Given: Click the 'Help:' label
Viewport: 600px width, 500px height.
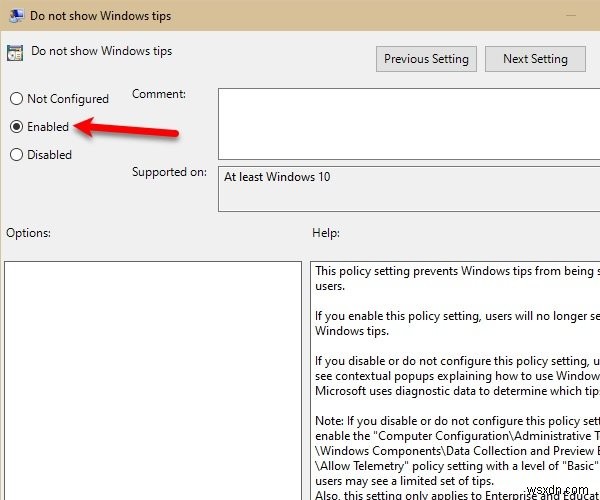Looking at the screenshot, I should (326, 233).
